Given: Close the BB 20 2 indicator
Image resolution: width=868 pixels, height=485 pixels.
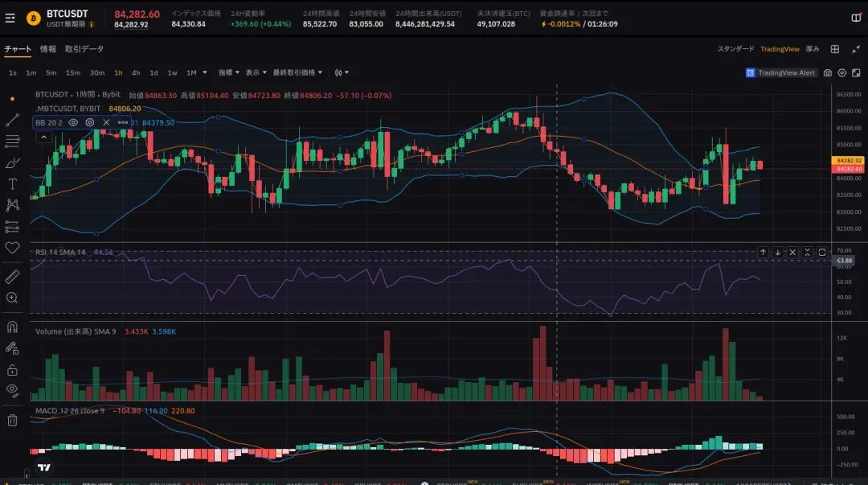Looking at the screenshot, I should (x=106, y=122).
